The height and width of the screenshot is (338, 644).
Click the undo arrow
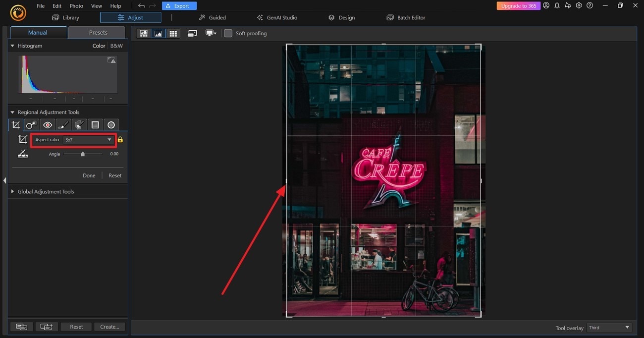pos(142,6)
